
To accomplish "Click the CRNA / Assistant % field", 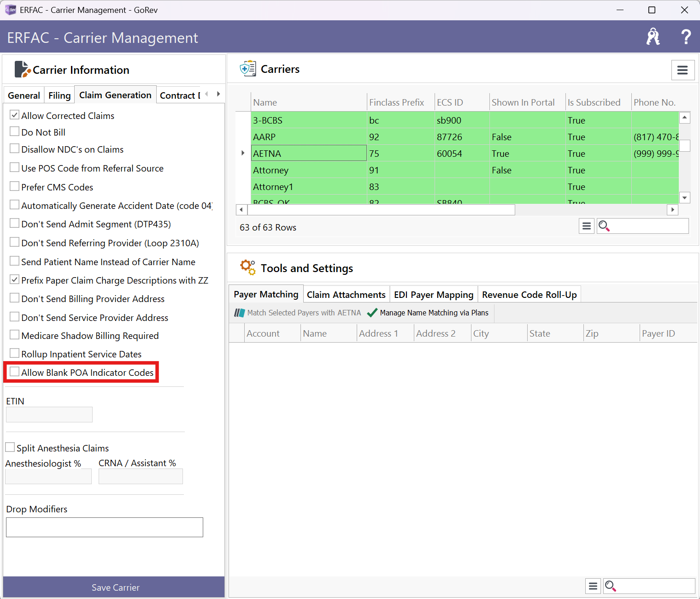I will pos(141,476).
